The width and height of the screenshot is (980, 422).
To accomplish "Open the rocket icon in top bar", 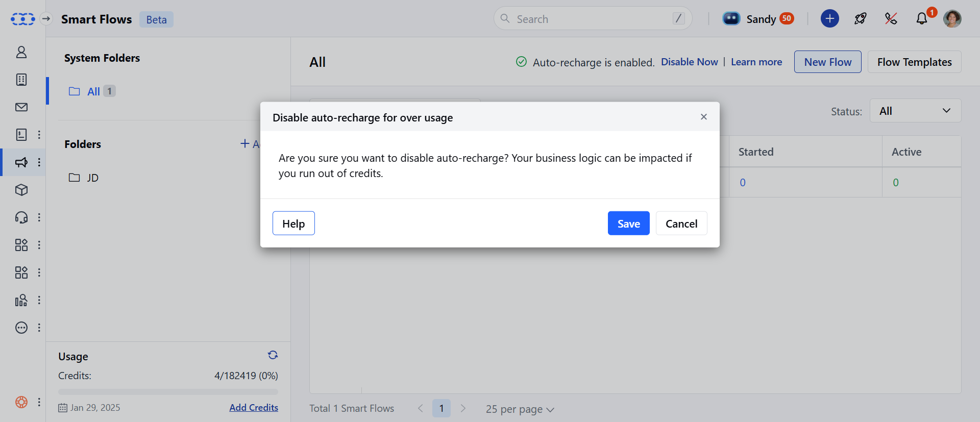I will coord(860,19).
